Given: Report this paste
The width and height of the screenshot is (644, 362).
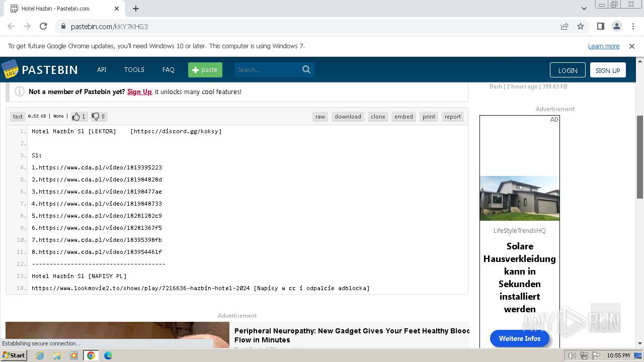Looking at the screenshot, I should [x=453, y=117].
